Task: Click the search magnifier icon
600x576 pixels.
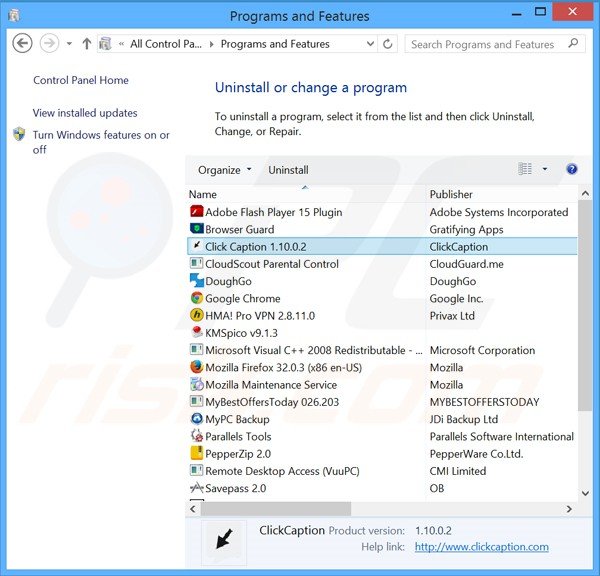Action: point(573,43)
